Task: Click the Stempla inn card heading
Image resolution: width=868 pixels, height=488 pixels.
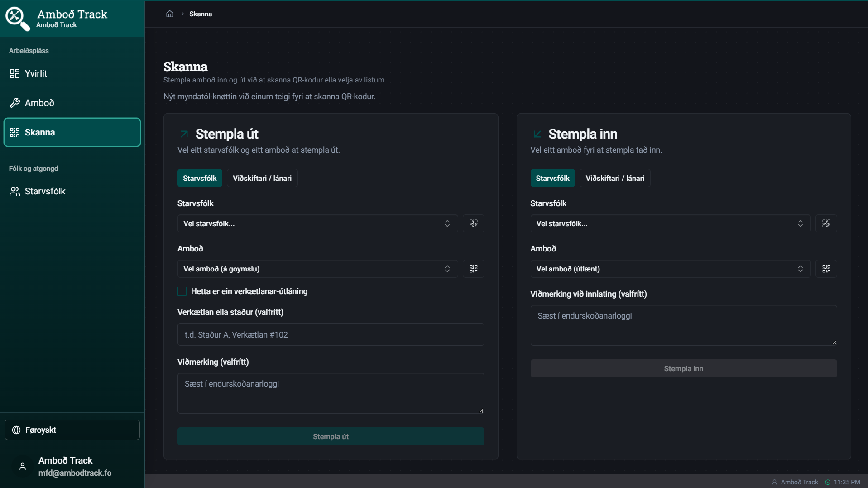Action: click(x=583, y=134)
